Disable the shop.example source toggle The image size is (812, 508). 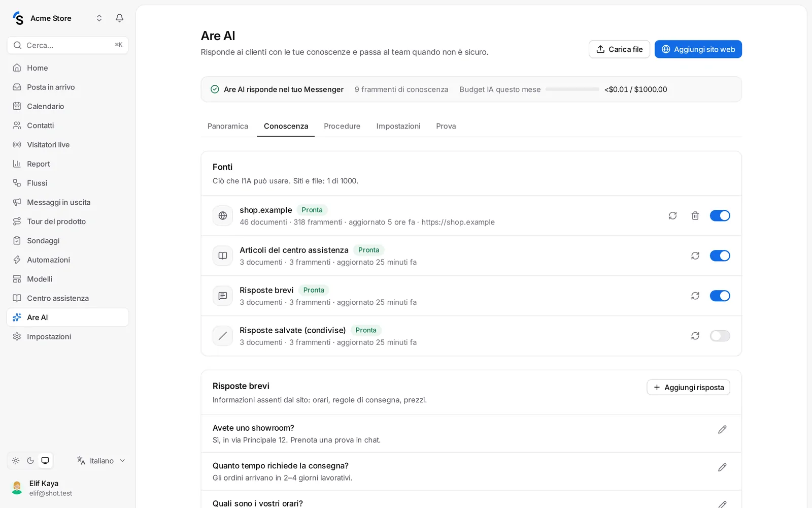coord(720,216)
